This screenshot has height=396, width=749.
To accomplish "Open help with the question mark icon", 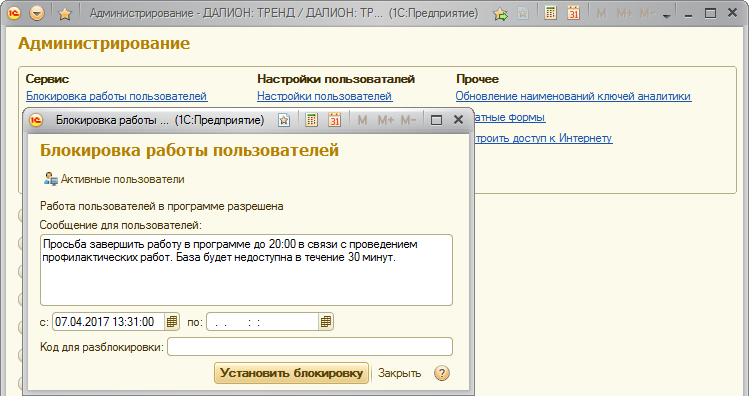I will (442, 373).
